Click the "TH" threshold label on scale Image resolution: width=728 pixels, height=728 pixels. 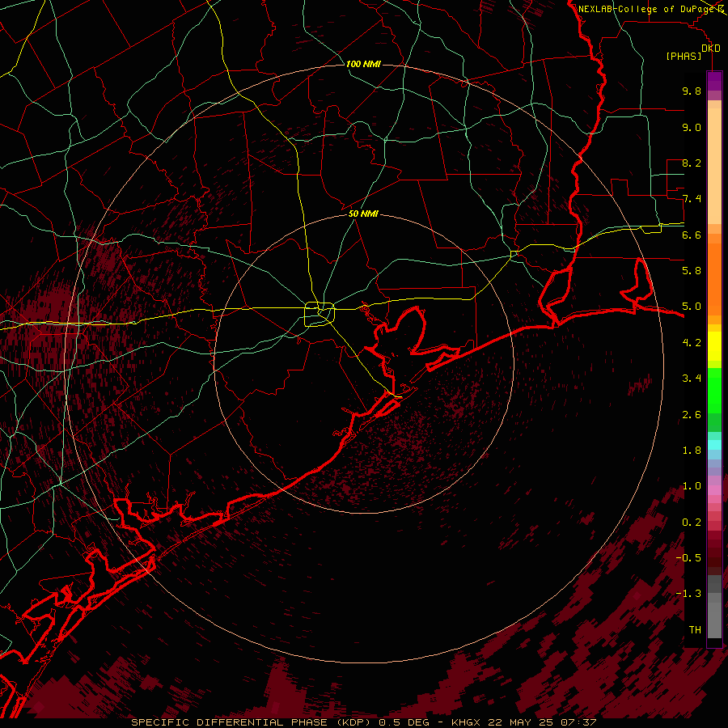click(x=695, y=630)
